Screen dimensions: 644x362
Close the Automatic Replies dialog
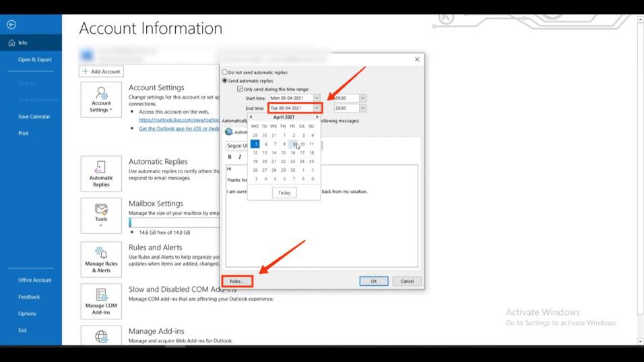pyautogui.click(x=417, y=59)
